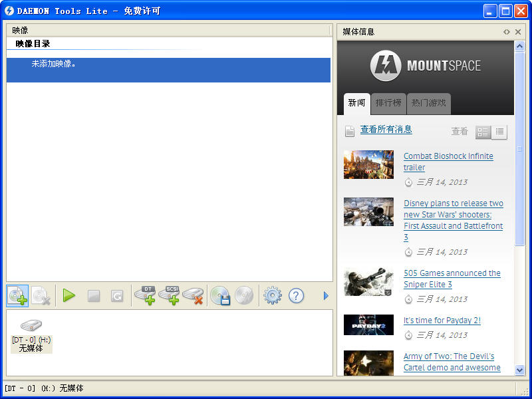Screen dimensions: 532x399
Task: Open Preferences with the gear icon
Action: [x=273, y=295]
